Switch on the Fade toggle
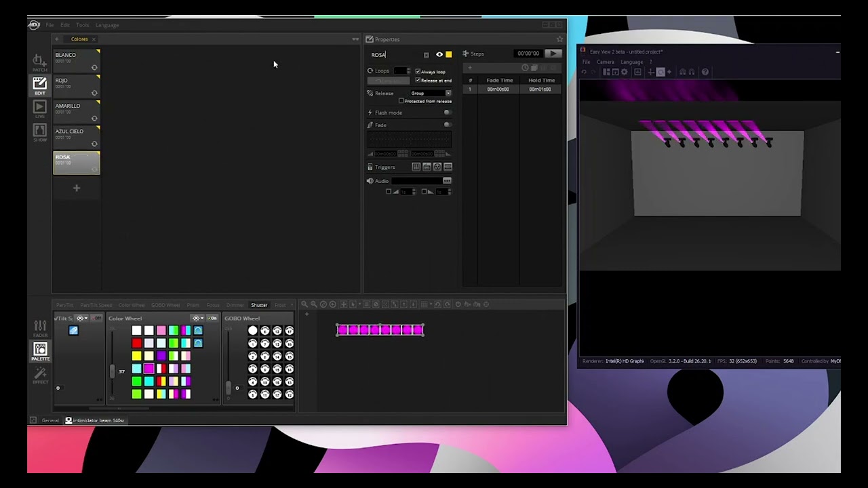 click(447, 125)
